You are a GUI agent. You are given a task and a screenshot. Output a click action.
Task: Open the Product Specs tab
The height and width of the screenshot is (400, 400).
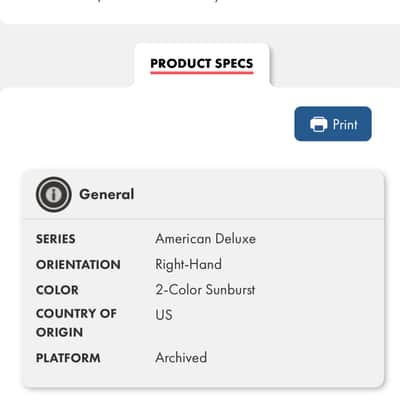(x=202, y=63)
